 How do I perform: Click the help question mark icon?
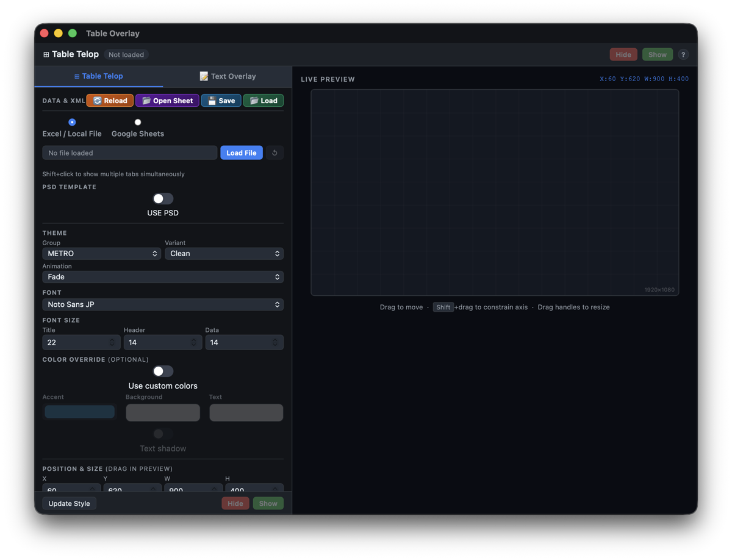coord(683,54)
